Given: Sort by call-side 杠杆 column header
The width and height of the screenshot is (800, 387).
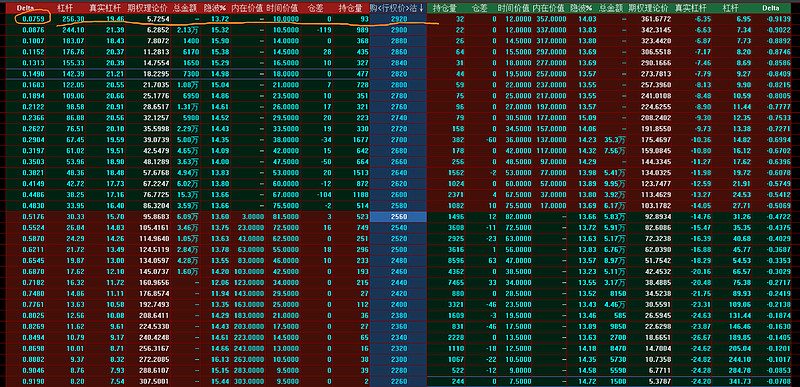Looking at the screenshot, I should coord(65,8).
